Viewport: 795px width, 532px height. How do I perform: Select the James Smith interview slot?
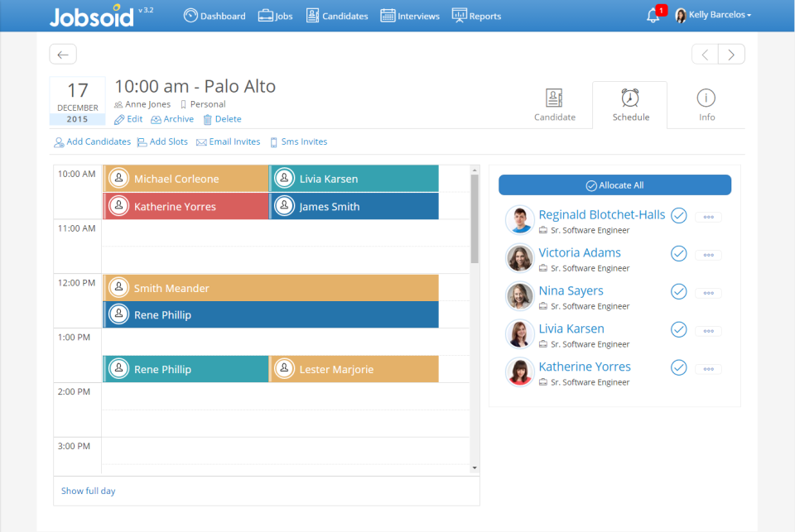(x=354, y=206)
